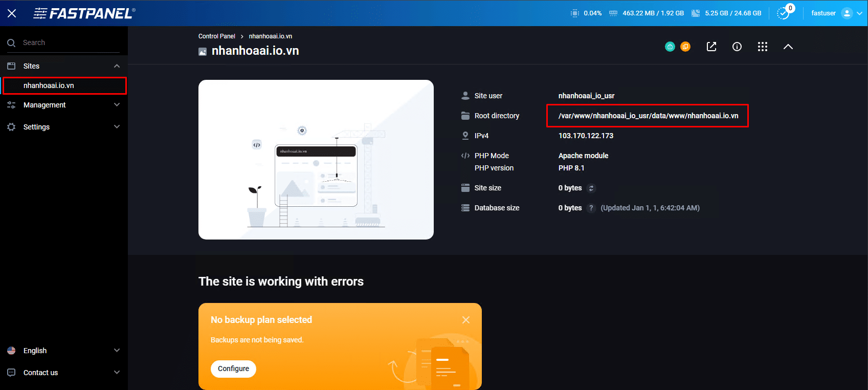The image size is (868, 390).
Task: Close the sidebar with the X icon
Action: (x=12, y=13)
